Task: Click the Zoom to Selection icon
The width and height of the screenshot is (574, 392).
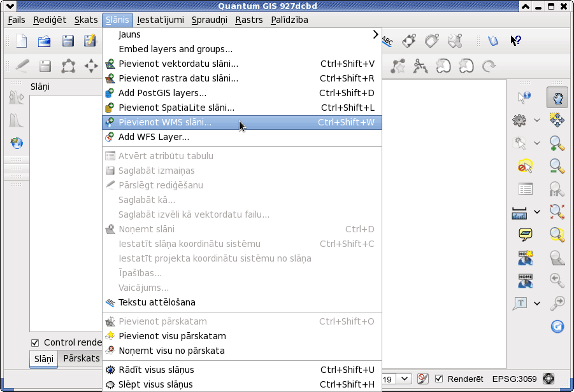Action: pos(557,234)
